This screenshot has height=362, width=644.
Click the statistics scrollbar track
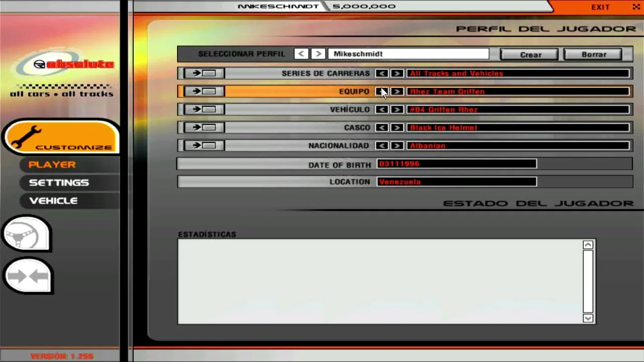[588, 282]
